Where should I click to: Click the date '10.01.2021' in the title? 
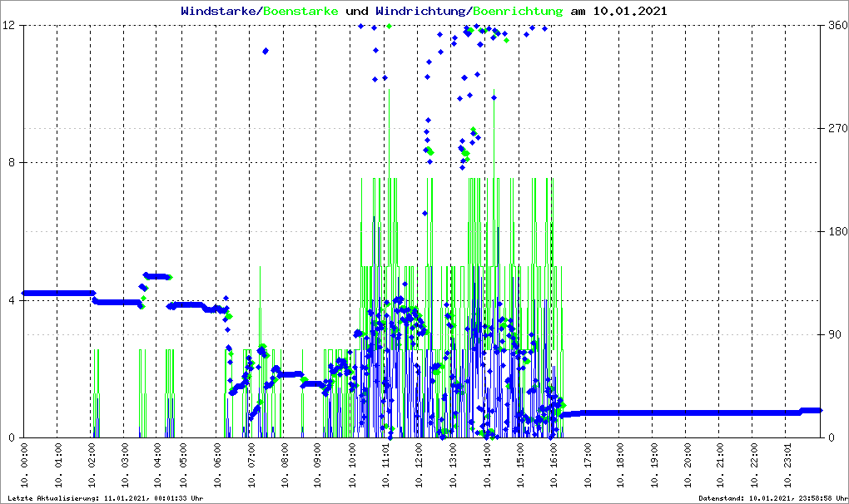pyautogui.click(x=630, y=11)
